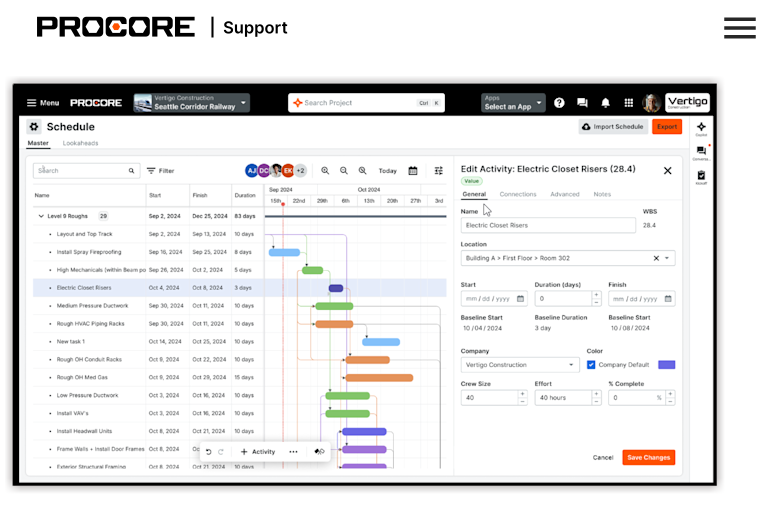770x508 pixels.
Task: Click the magnifier icon in schedule Search box
Action: coord(131,170)
